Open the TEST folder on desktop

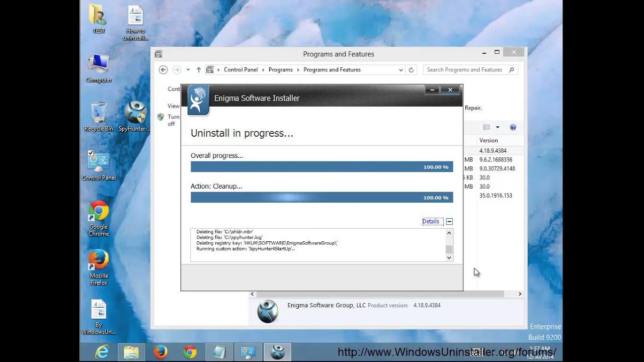click(99, 19)
